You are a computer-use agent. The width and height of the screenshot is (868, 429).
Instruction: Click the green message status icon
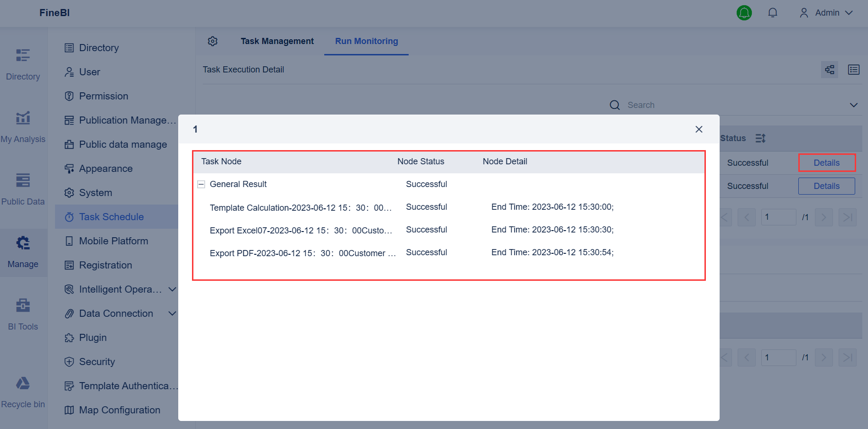click(x=744, y=13)
